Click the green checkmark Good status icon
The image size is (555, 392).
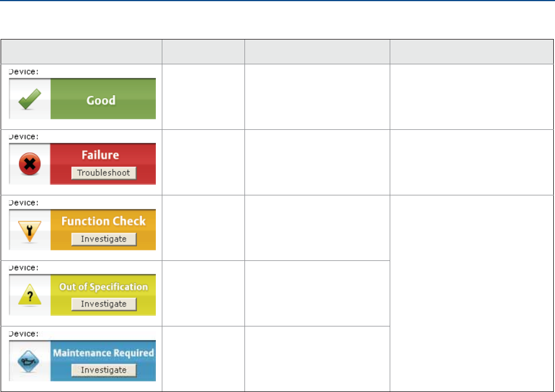pyautogui.click(x=29, y=99)
